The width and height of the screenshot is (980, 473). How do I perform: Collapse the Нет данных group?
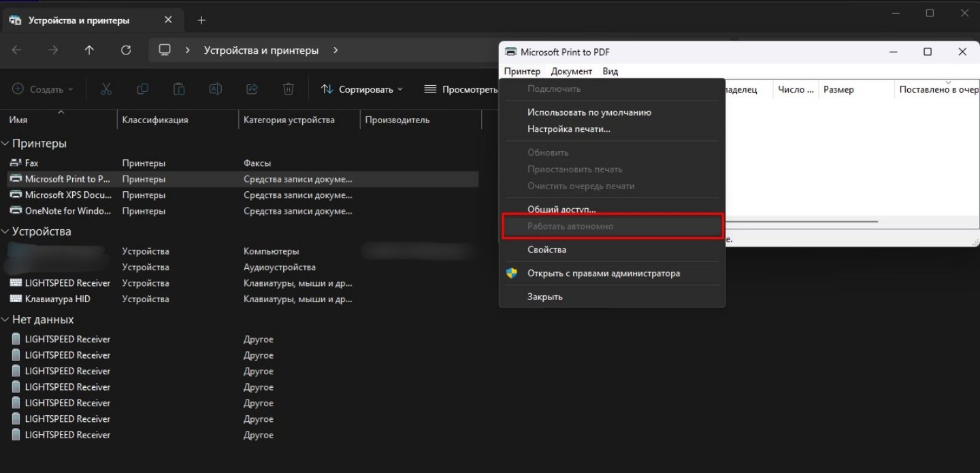[x=5, y=320]
